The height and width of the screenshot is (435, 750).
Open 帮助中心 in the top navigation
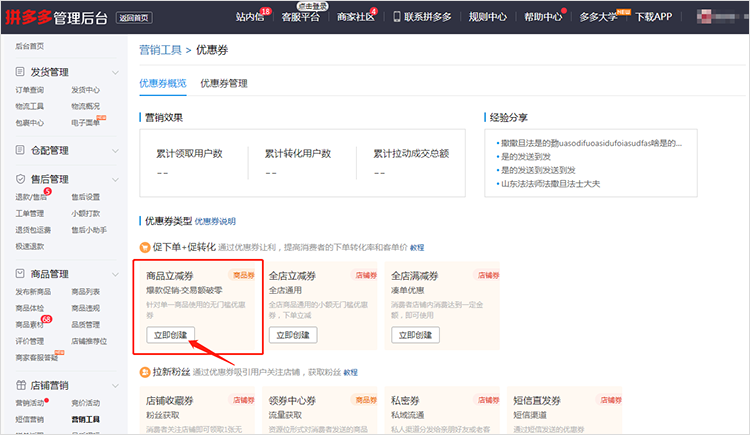(543, 17)
